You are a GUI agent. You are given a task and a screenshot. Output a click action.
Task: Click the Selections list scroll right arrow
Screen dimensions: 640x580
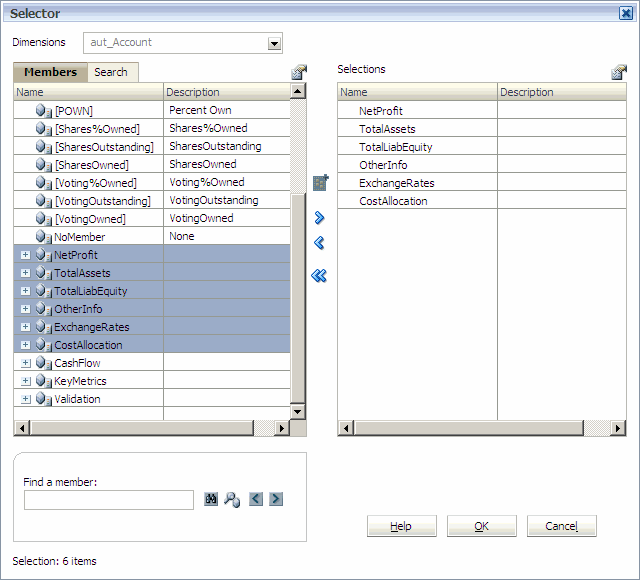pos(618,428)
